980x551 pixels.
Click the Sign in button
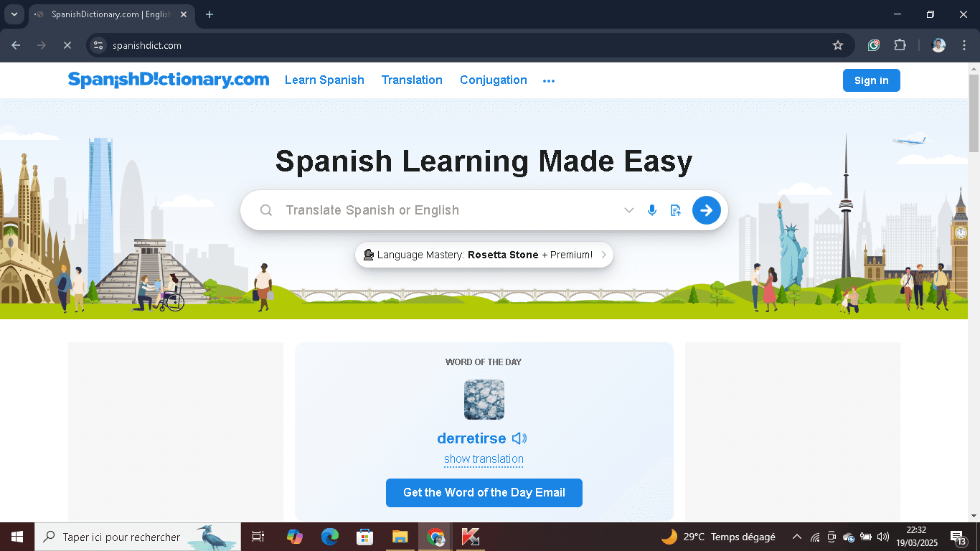click(871, 80)
